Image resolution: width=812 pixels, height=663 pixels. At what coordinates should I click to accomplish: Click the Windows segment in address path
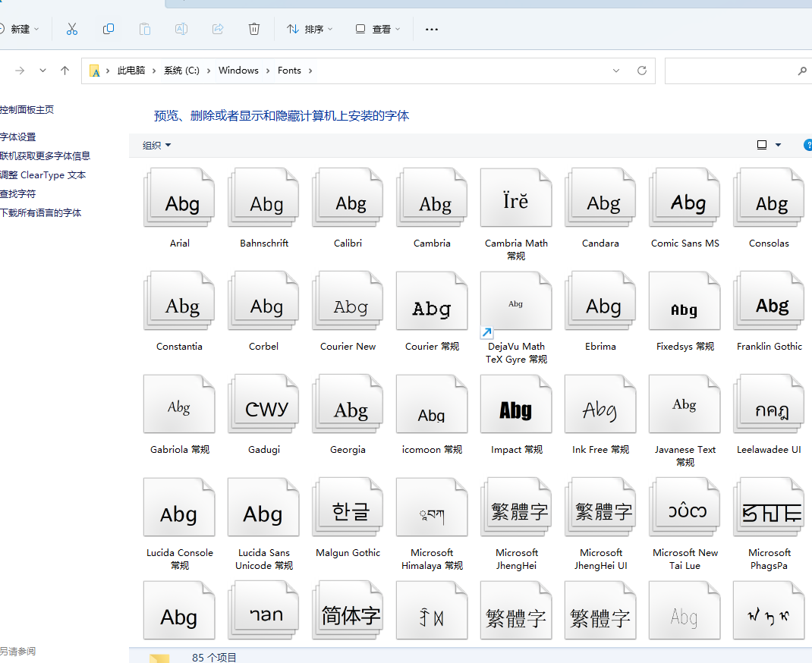point(238,71)
